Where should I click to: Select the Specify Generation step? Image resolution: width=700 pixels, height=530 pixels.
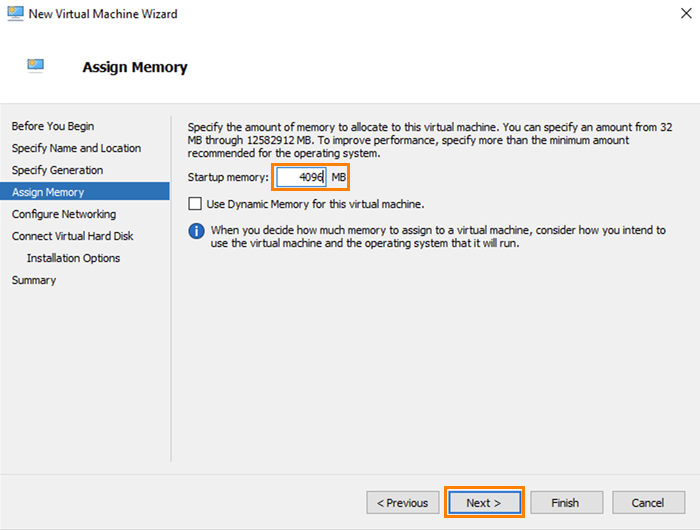(x=57, y=170)
